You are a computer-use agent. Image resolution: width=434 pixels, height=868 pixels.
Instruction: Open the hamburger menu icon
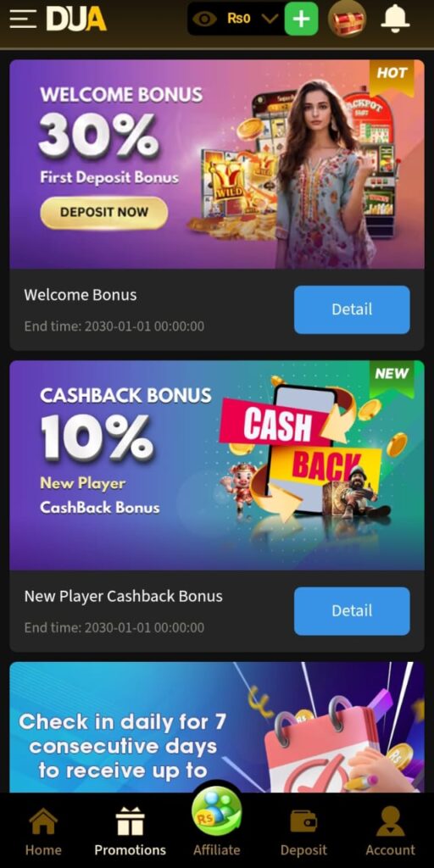[x=23, y=19]
